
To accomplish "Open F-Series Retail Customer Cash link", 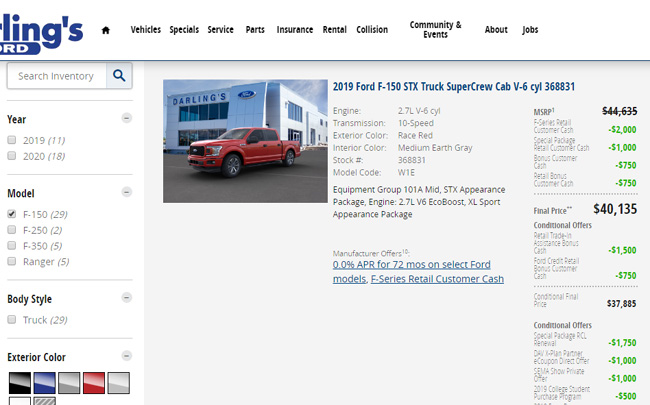I will [x=437, y=279].
